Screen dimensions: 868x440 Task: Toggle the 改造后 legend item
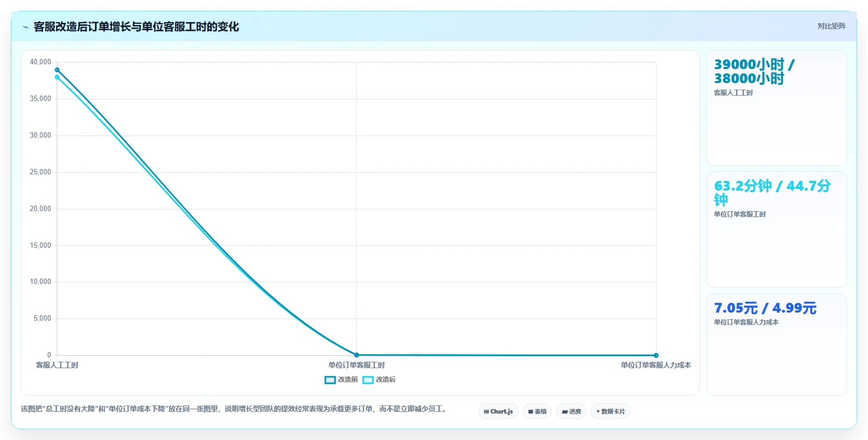(379, 380)
